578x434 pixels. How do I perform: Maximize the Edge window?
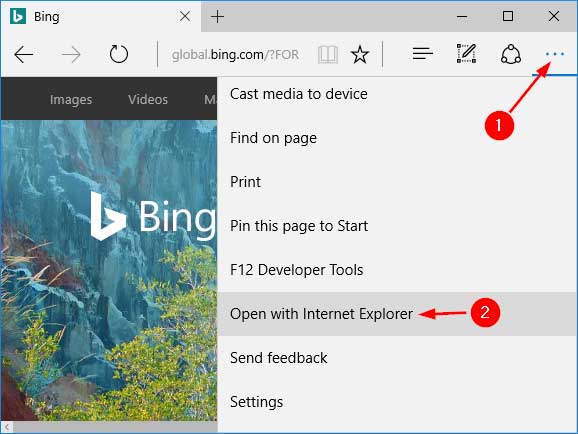(508, 16)
